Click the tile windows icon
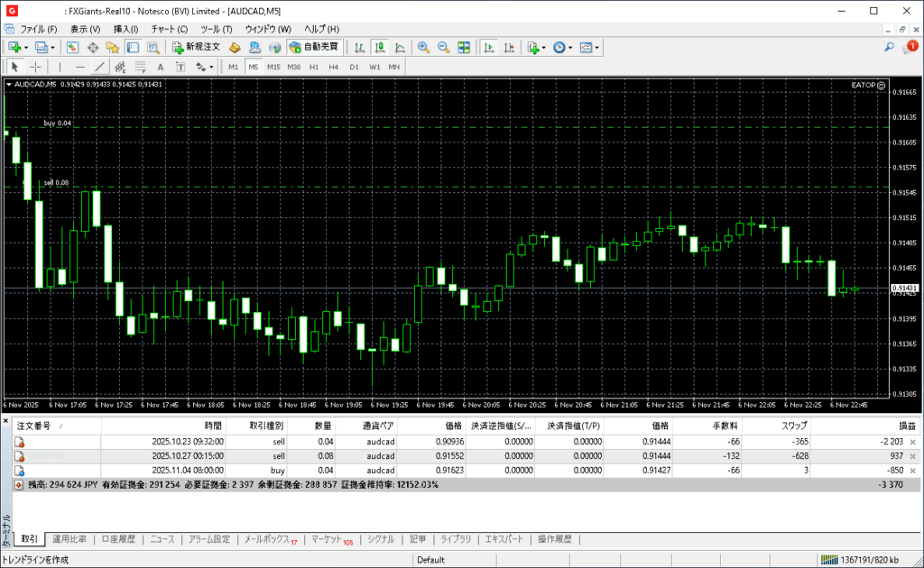924x568 pixels. (464, 47)
